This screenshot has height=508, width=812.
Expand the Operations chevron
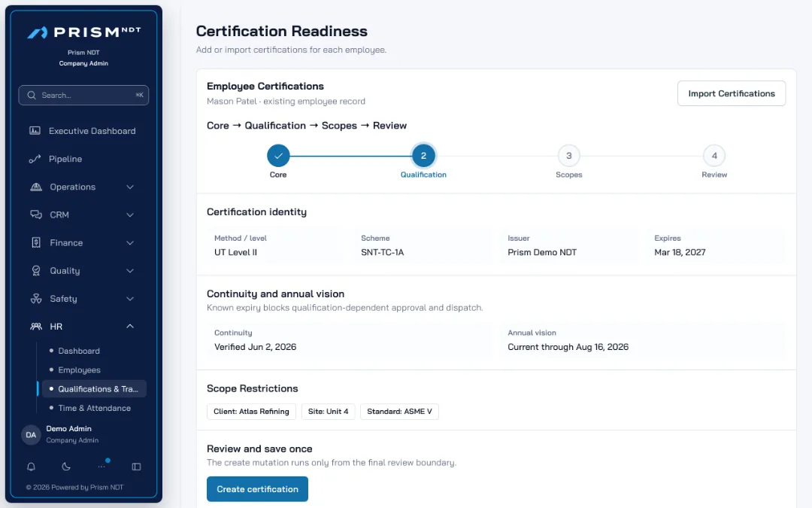[130, 187]
